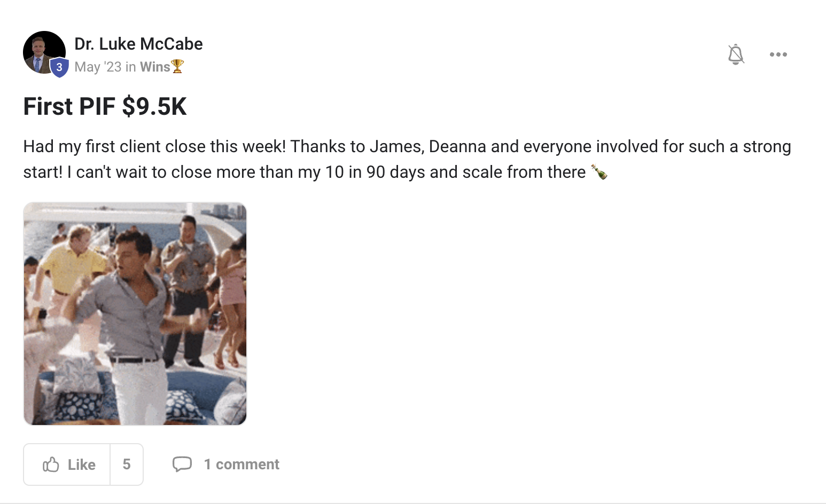Click the champagne bottle emoji in the post
This screenshot has width=826, height=504.
599,172
